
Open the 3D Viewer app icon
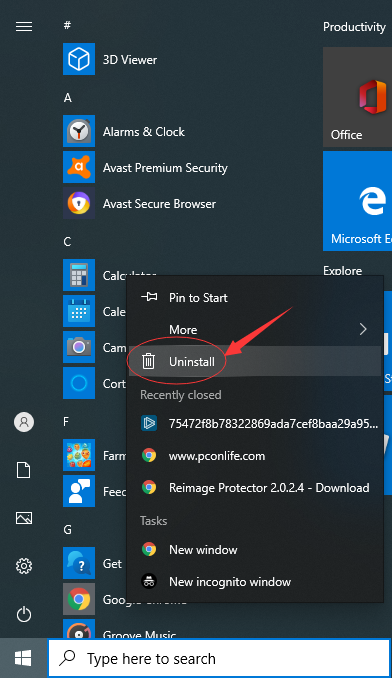tap(79, 59)
